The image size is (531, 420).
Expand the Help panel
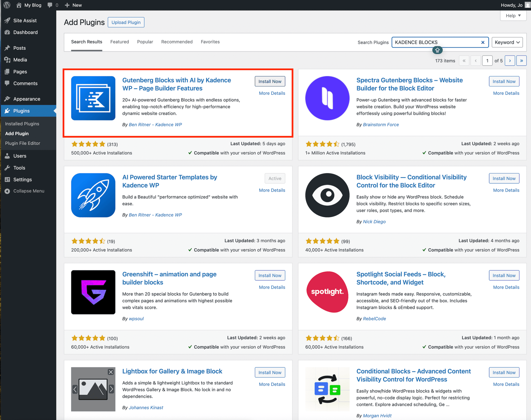click(513, 16)
